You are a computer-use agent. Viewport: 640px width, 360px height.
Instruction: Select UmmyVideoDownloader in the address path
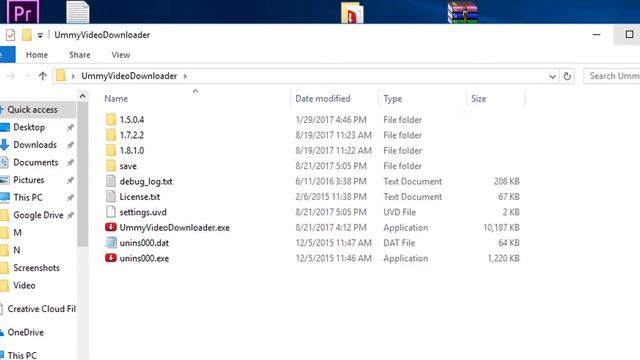129,76
